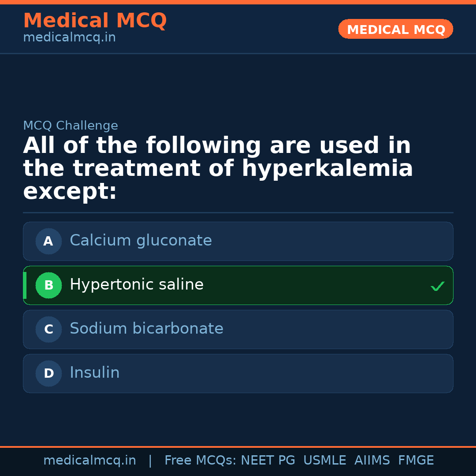Open the medicalmcq.in link in the footer
This screenshot has height=476, width=476.
pyautogui.click(x=89, y=461)
